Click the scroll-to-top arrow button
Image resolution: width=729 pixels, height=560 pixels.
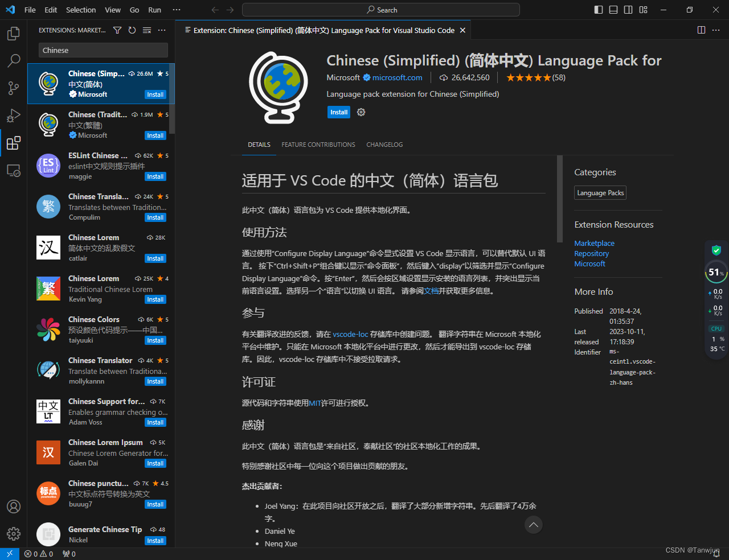pos(534,525)
